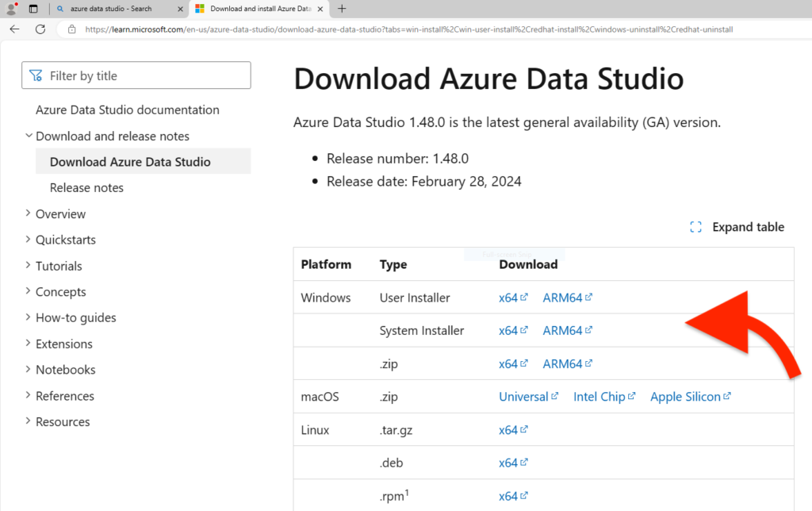812x511 pixels.
Task: Download Windows .zip ARM64 build
Action: [x=567, y=364]
